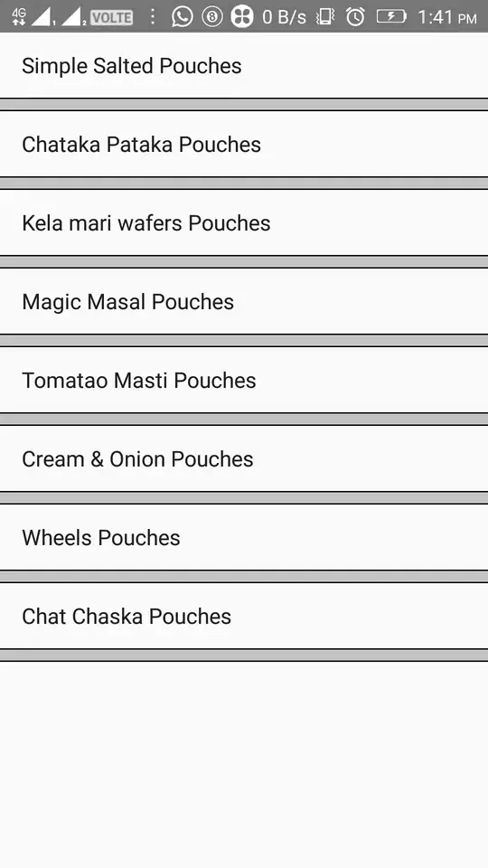Tap the WhatsApp notification icon
The image size is (488, 868).
(182, 16)
